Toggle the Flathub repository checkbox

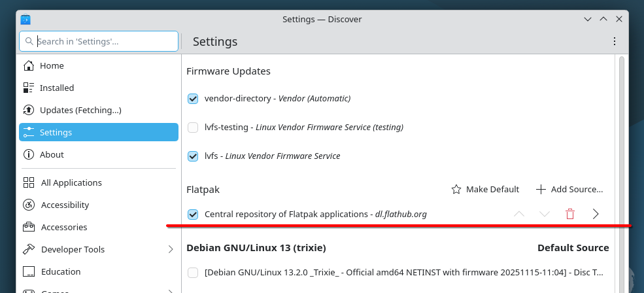coord(193,214)
